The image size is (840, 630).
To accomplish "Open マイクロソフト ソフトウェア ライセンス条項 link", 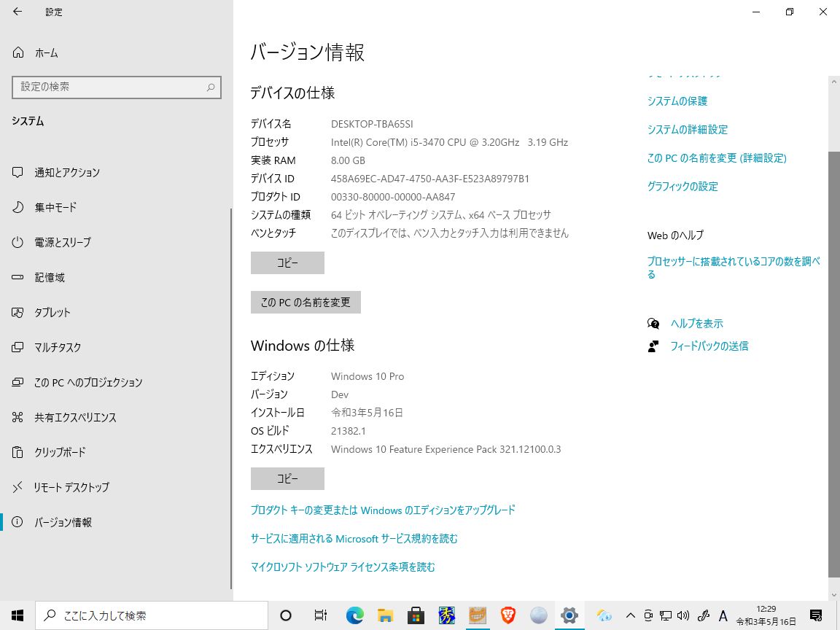I will tap(343, 567).
